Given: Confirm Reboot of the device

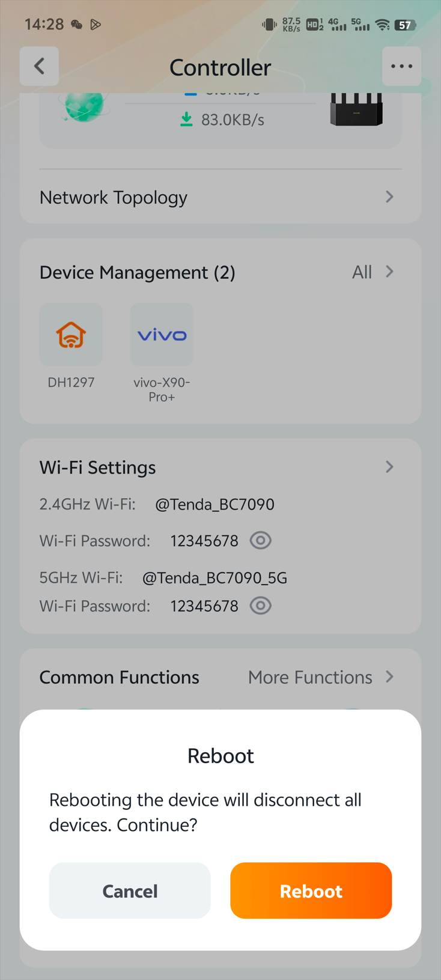Looking at the screenshot, I should tap(311, 890).
